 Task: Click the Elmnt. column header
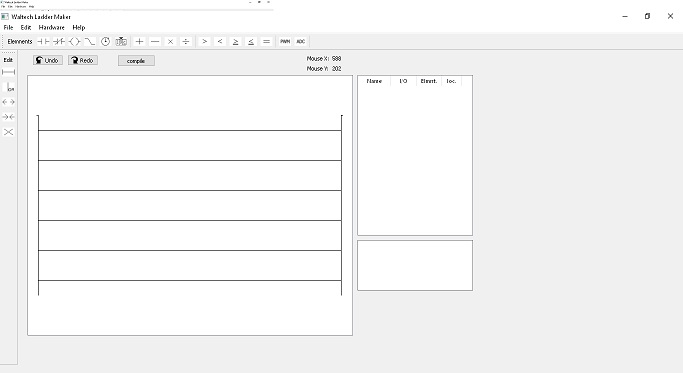pyautogui.click(x=429, y=81)
